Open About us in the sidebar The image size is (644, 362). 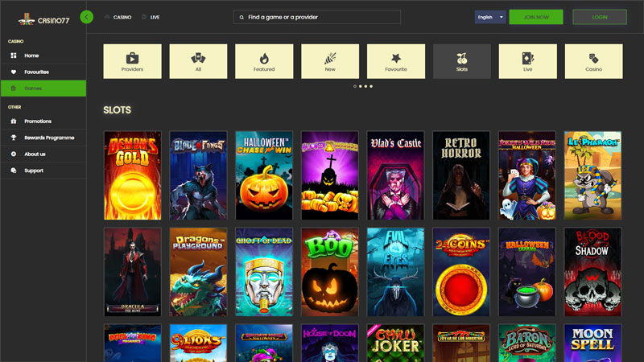coord(43,154)
